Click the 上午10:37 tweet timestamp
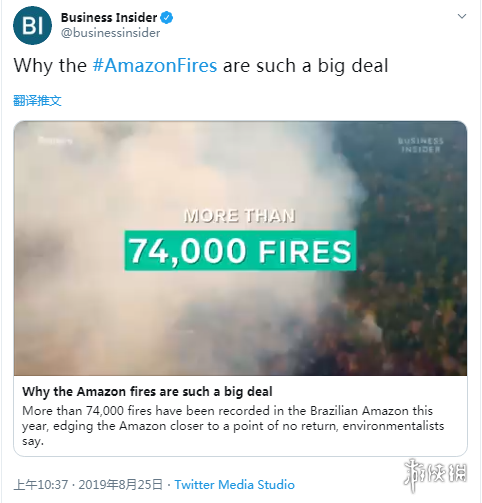Image resolution: width=482 pixels, height=503 pixels. coord(41,484)
